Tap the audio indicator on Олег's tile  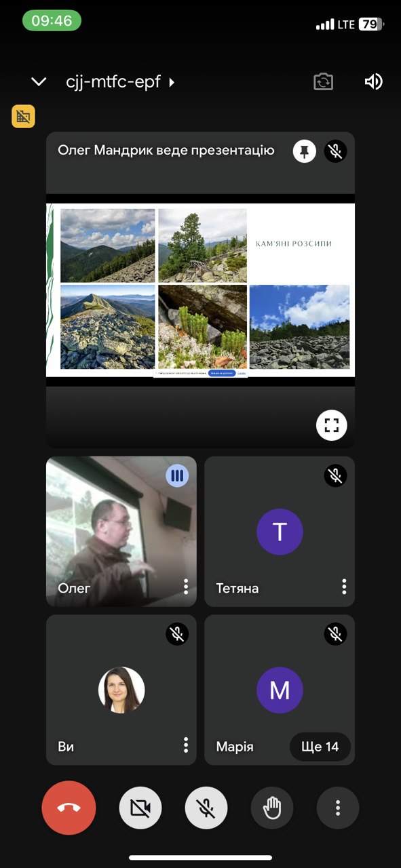(x=177, y=475)
